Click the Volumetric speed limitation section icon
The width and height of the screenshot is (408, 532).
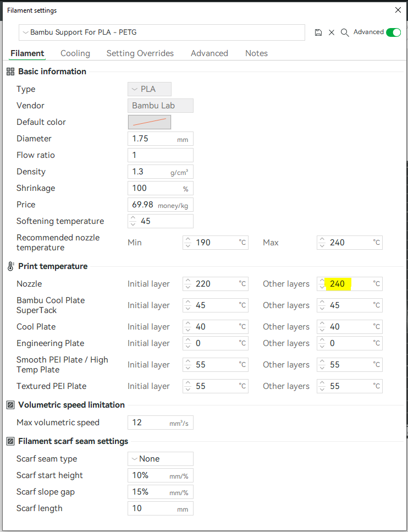(10, 405)
